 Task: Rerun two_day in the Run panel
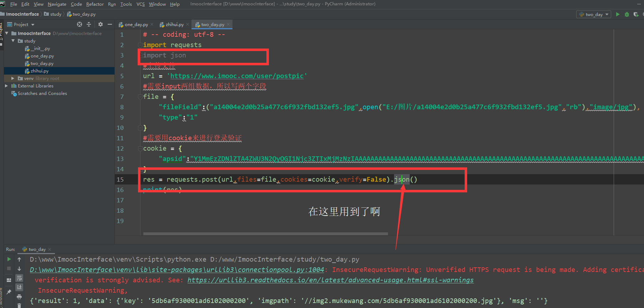pos(9,259)
